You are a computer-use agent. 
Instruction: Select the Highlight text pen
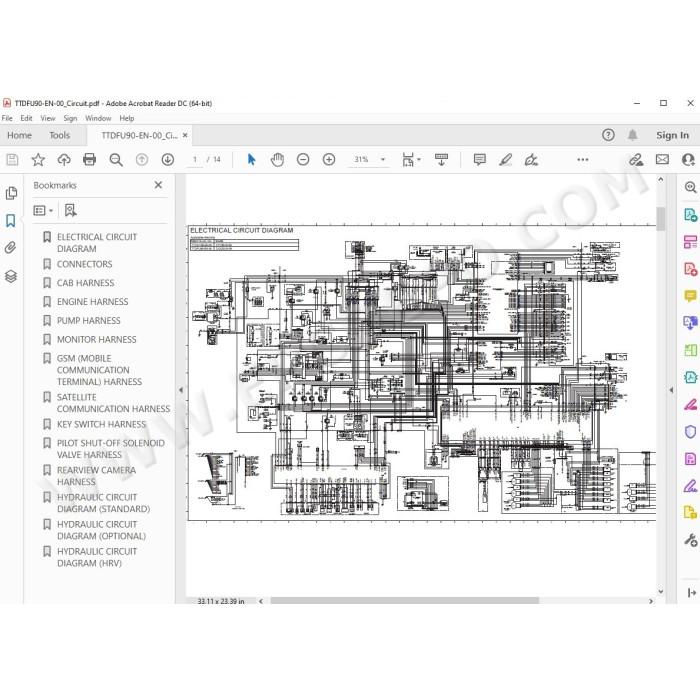pyautogui.click(x=505, y=159)
